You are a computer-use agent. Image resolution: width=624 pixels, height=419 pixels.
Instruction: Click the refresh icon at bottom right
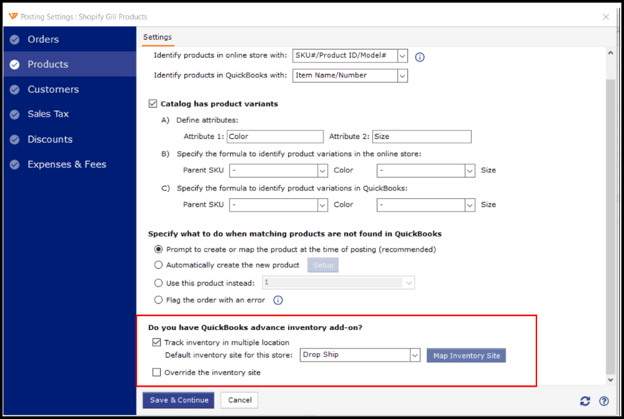[585, 401]
